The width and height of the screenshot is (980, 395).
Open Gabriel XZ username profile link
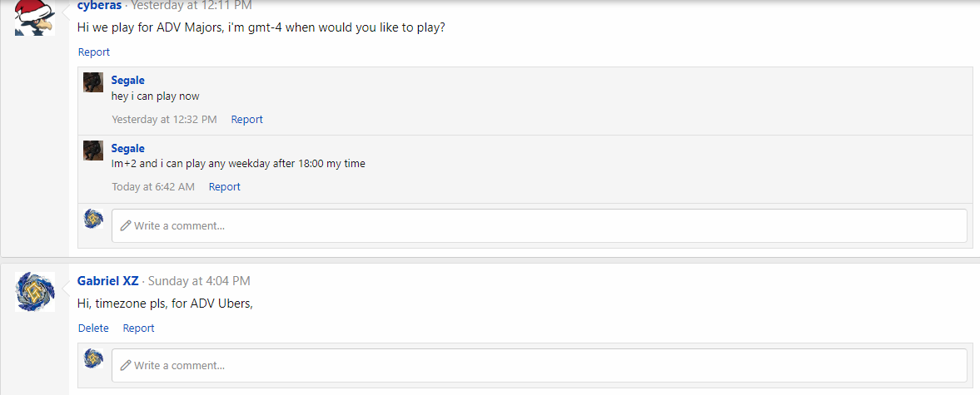pyautogui.click(x=107, y=281)
